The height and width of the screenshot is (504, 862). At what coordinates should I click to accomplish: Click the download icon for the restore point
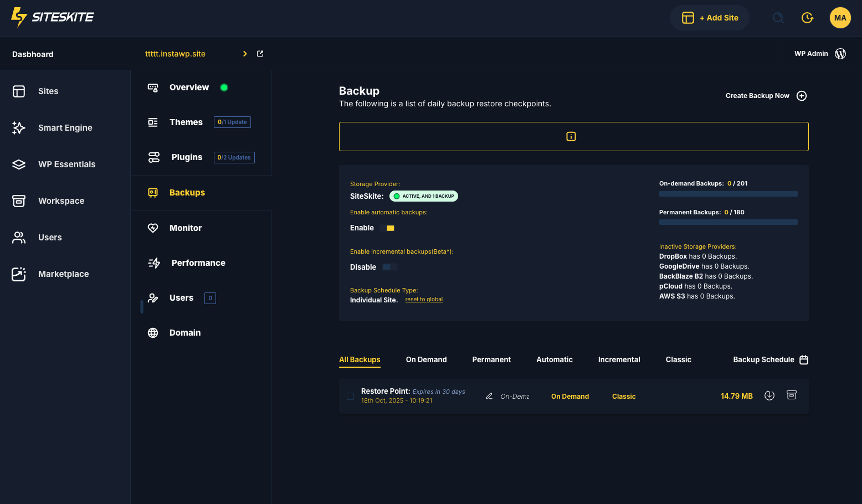pos(769,395)
